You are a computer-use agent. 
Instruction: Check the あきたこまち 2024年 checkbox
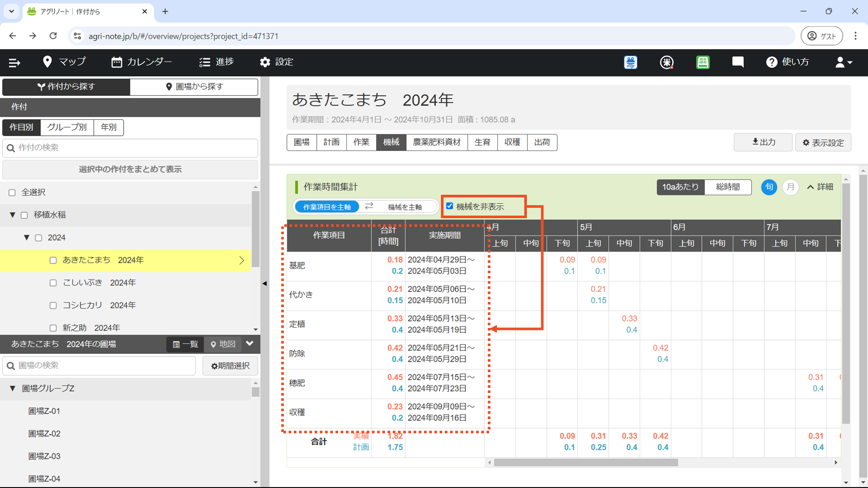(53, 260)
